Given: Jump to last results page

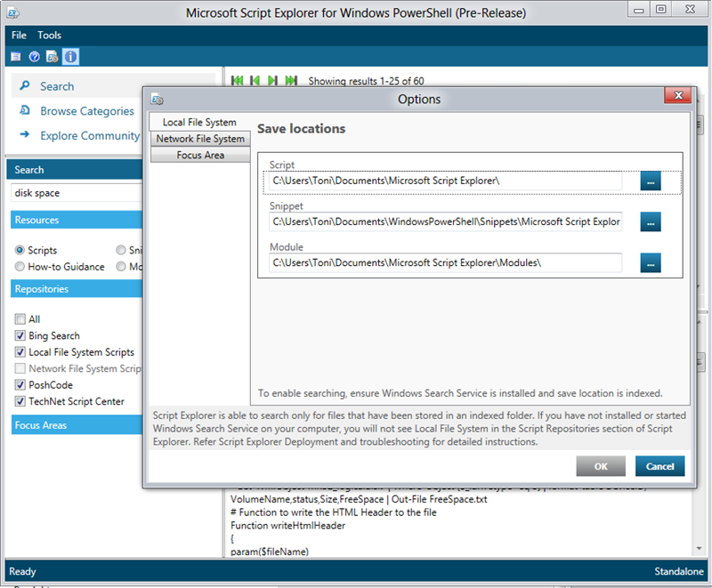Looking at the screenshot, I should [291, 81].
